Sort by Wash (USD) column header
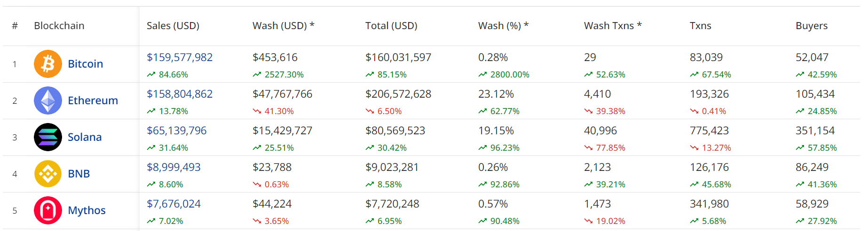 click(x=283, y=26)
